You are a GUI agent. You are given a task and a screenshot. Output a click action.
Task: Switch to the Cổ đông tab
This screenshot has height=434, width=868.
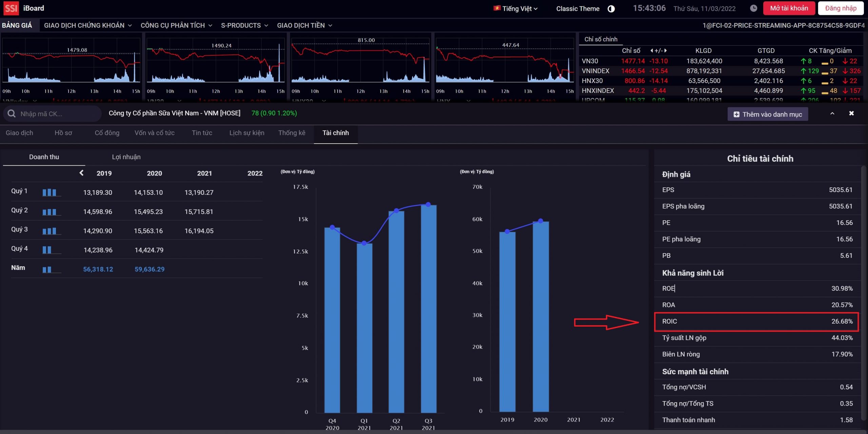pyautogui.click(x=107, y=133)
